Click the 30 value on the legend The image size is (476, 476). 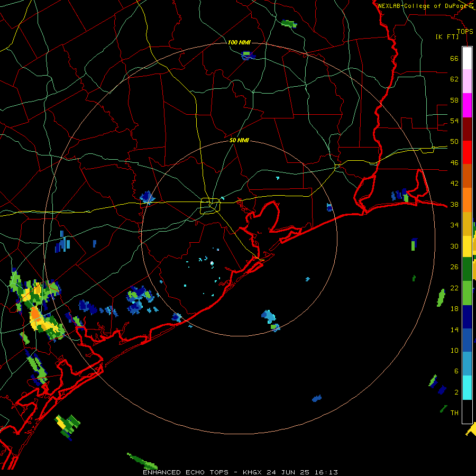point(454,246)
